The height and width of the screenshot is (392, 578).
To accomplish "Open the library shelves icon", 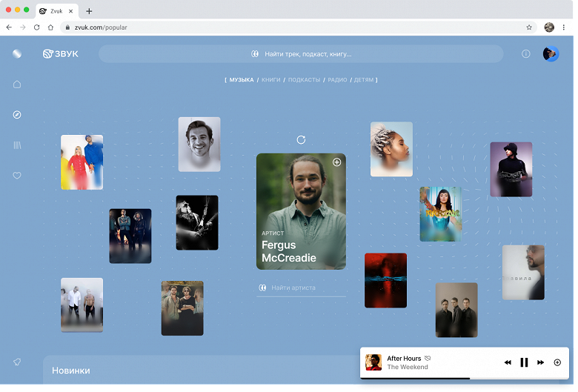I will point(17,145).
